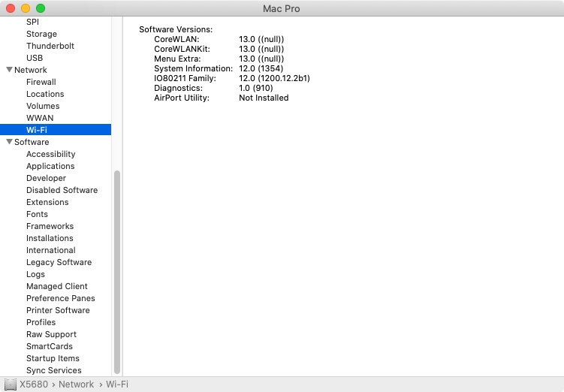Select Raw Support item
This screenshot has width=564, height=392.
[x=51, y=334]
